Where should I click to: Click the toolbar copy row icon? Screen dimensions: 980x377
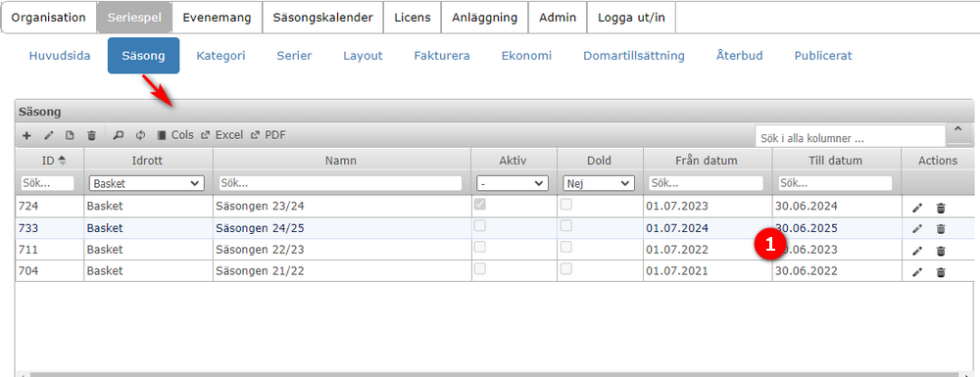click(x=70, y=135)
